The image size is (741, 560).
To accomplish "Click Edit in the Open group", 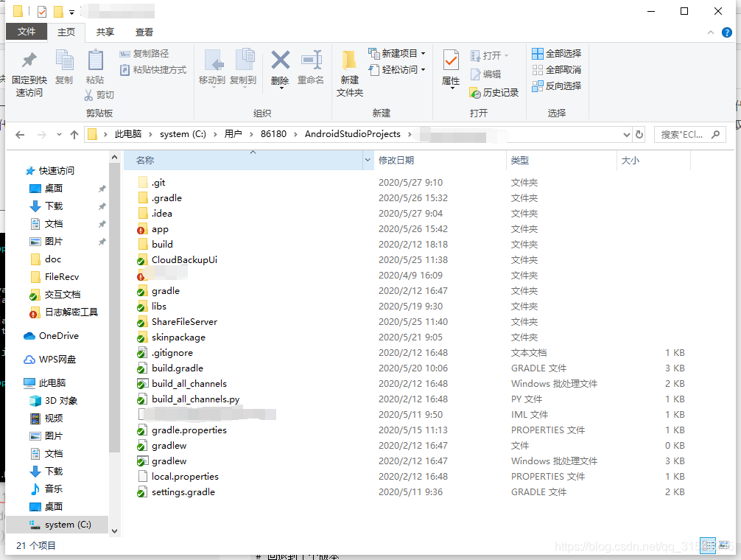I will [x=486, y=74].
